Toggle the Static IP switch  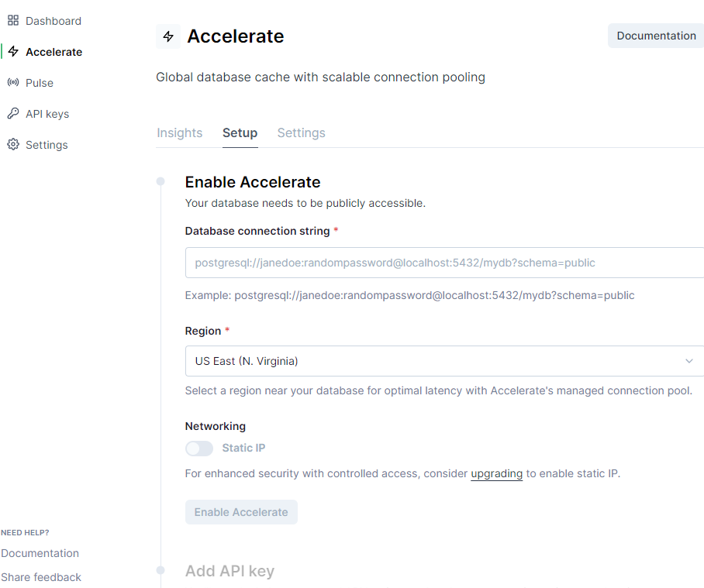[199, 449]
